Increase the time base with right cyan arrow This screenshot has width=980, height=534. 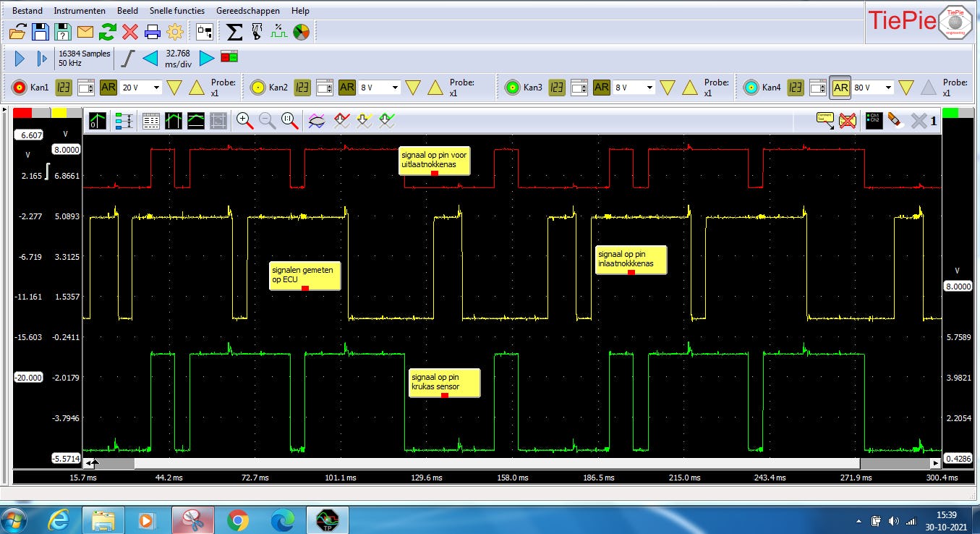(x=207, y=58)
